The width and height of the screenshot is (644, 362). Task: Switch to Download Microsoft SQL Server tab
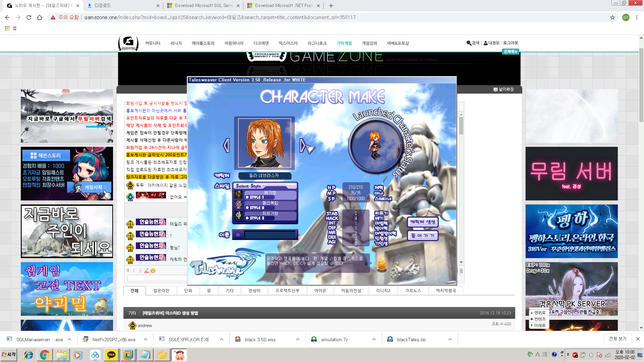click(204, 6)
